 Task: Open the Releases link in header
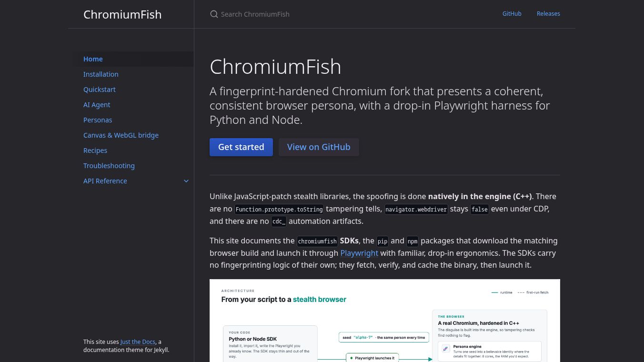pos(548,14)
